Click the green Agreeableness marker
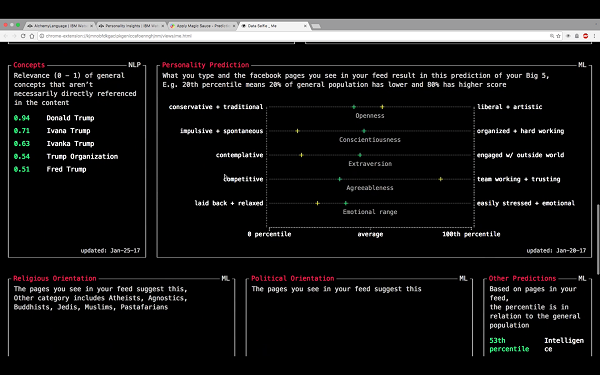Screen dimensions: 600x375 339,179
